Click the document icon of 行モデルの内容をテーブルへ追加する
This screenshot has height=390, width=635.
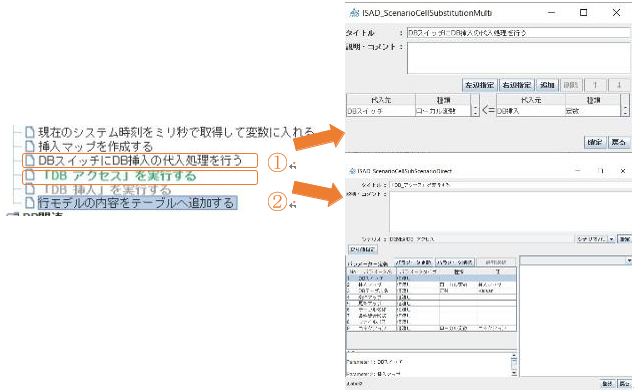30,202
